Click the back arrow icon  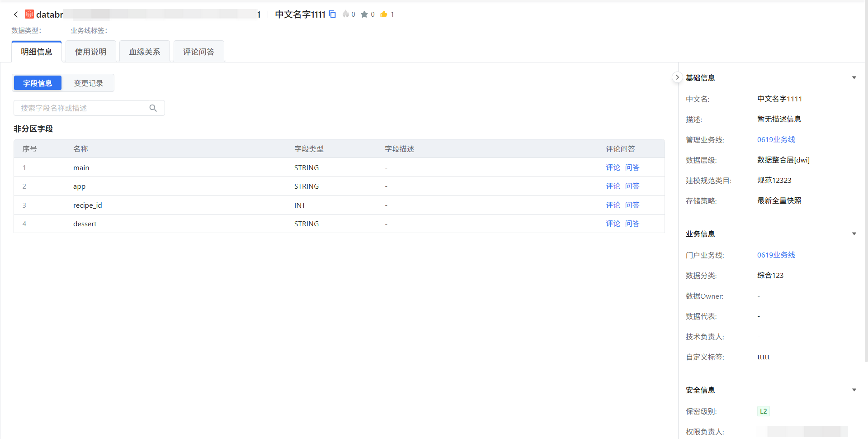pyautogui.click(x=16, y=14)
